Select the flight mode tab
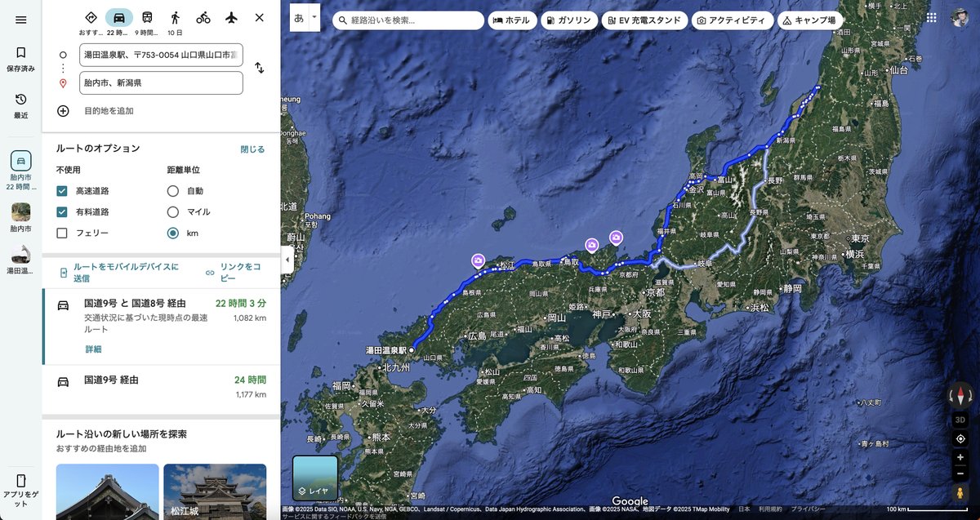This screenshot has height=520, width=980. [x=231, y=17]
